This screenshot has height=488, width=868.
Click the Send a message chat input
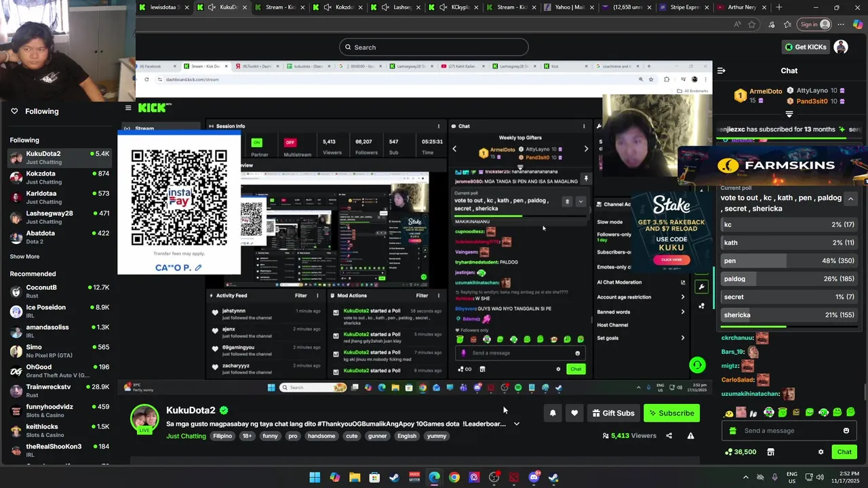pyautogui.click(x=789, y=430)
